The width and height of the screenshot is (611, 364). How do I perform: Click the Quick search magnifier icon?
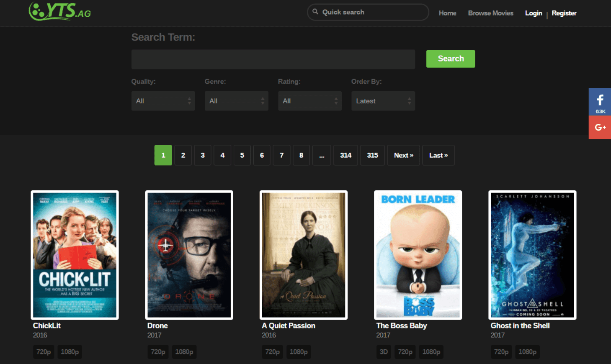[x=315, y=12]
